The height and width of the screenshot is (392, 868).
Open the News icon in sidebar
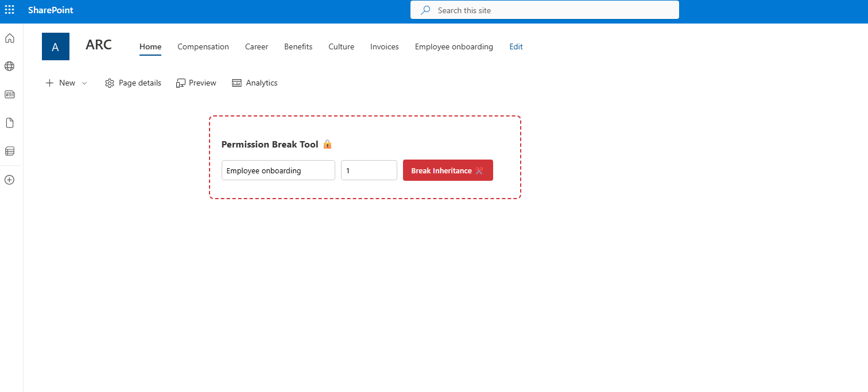pos(10,94)
